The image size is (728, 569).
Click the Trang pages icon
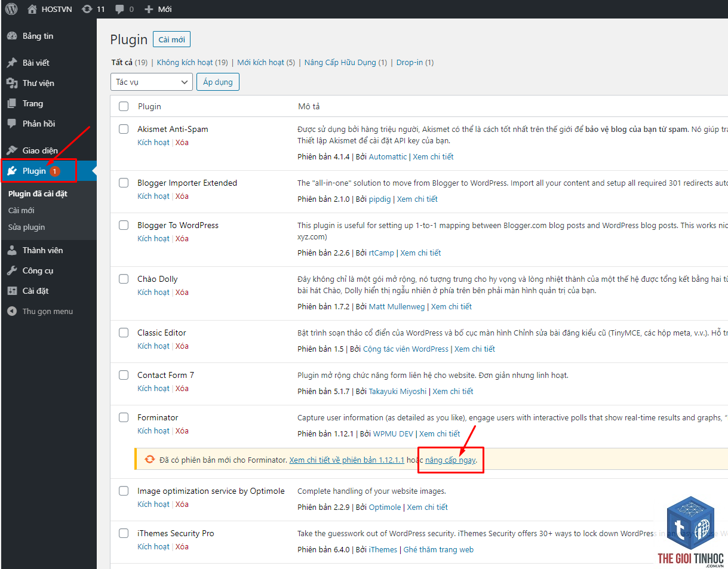[x=12, y=103]
